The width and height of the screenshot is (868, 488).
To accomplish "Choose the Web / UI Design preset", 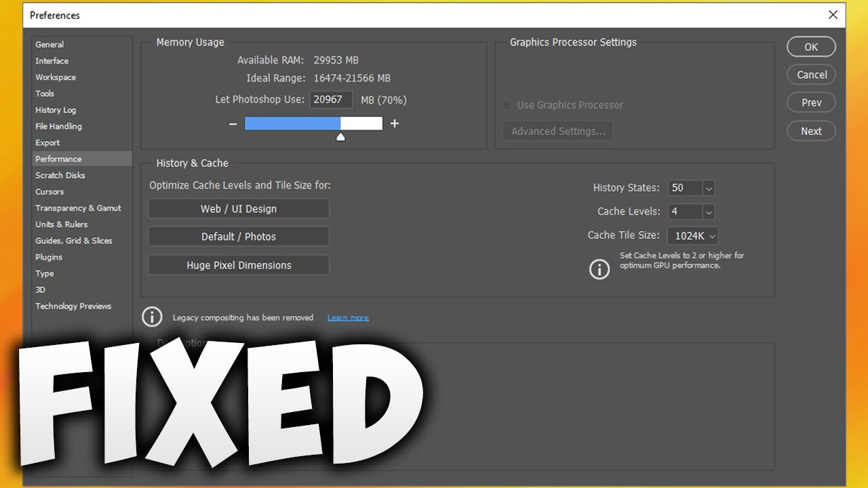I will pyautogui.click(x=239, y=209).
